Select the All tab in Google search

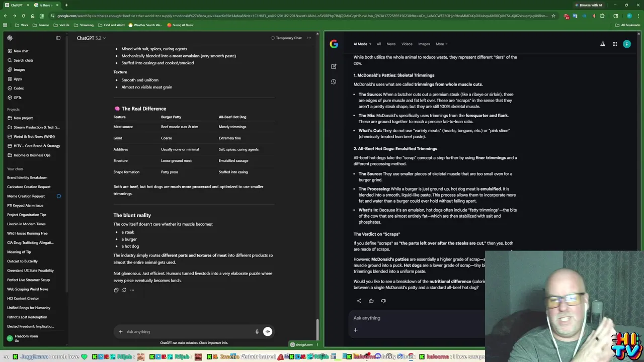pyautogui.click(x=379, y=44)
